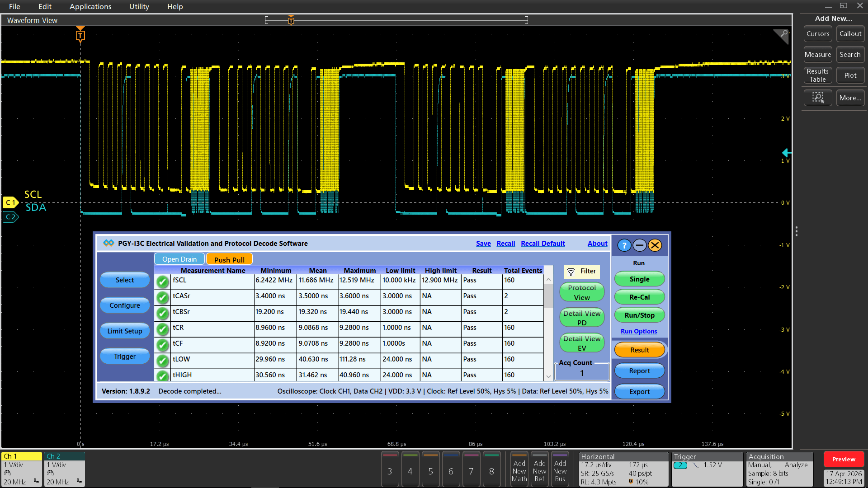Image resolution: width=868 pixels, height=488 pixels.
Task: Open the Utility menu
Action: [139, 6]
